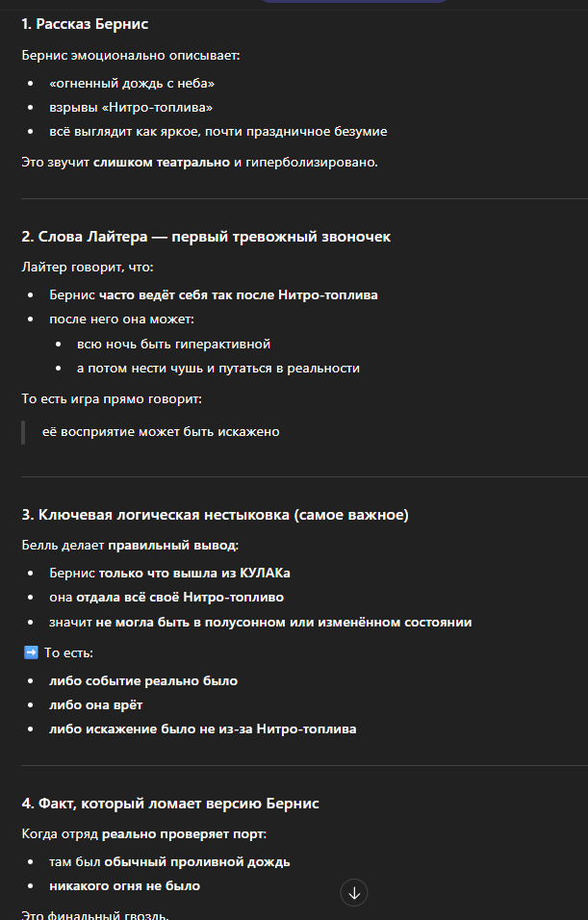Click the quoted line «её восприятие может быть искажено»
The height and width of the screenshot is (920, 588).
161,431
